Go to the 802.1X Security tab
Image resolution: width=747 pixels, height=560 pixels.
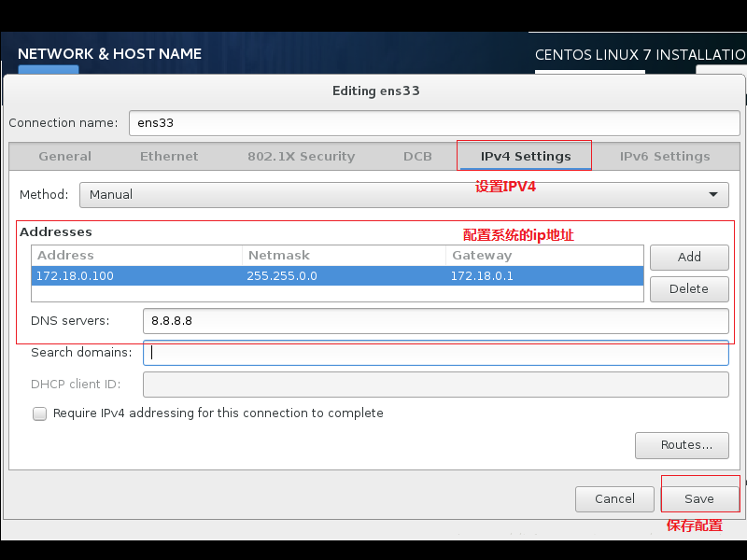pyautogui.click(x=301, y=157)
